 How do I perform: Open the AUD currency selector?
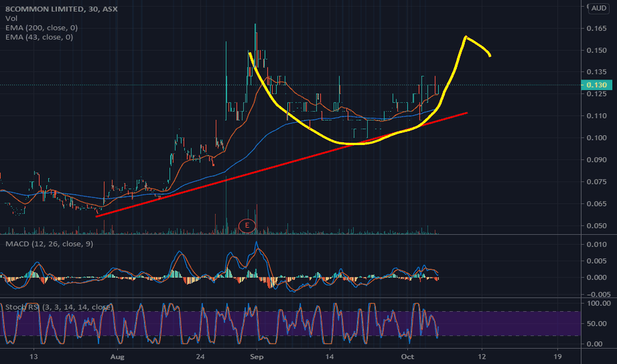tap(599, 8)
